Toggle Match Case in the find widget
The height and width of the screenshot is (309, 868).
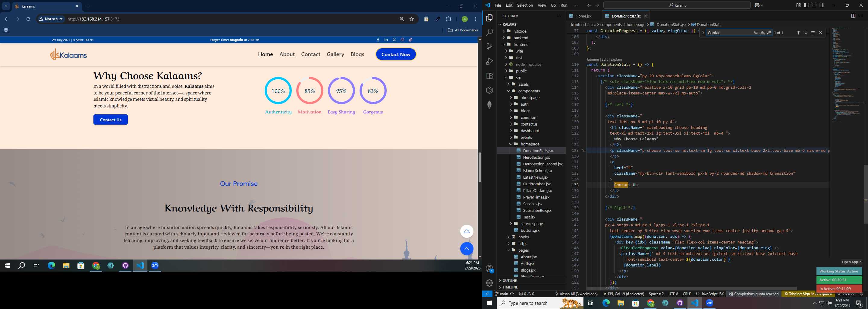756,33
